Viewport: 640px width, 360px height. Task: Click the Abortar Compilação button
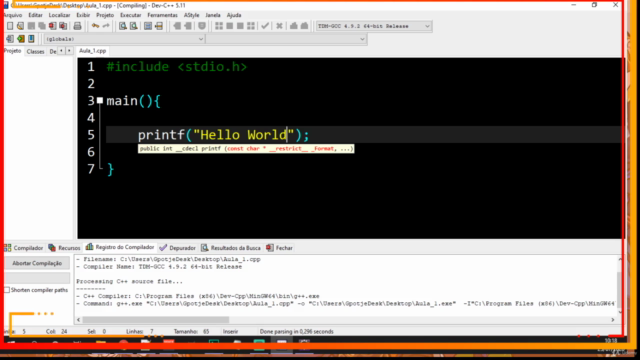pos(37,263)
